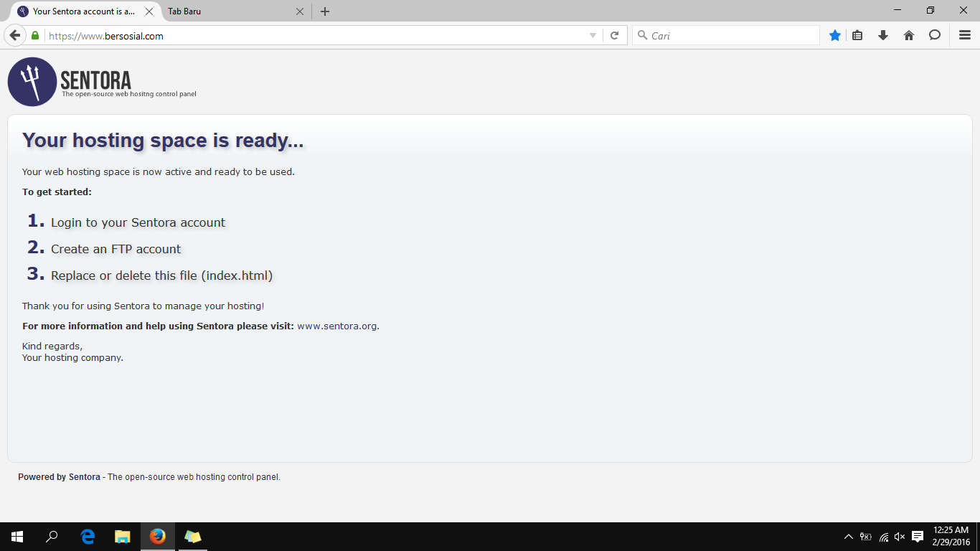Click into the Cari search field
The width and height of the screenshot is (980, 551).
[725, 35]
